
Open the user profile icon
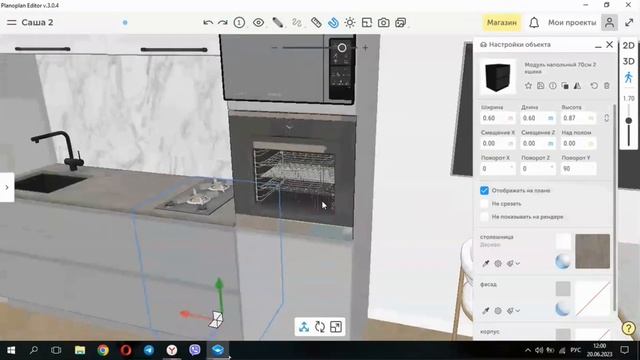coord(609,23)
